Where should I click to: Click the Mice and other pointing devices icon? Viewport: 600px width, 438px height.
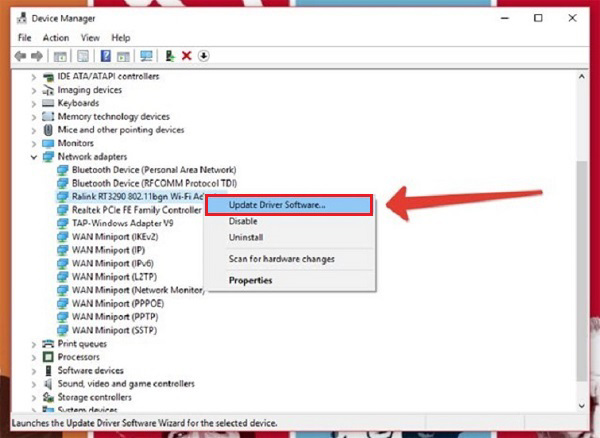(48, 130)
